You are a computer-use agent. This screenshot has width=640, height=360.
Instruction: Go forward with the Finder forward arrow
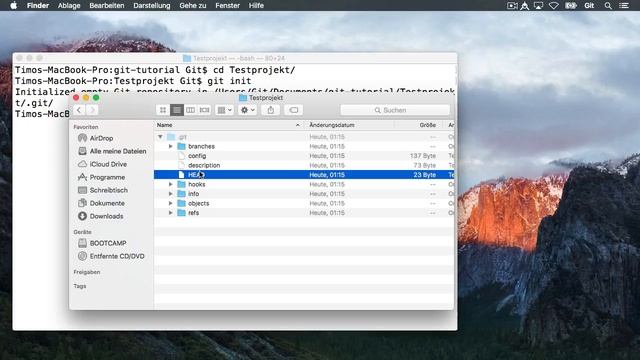(92, 110)
